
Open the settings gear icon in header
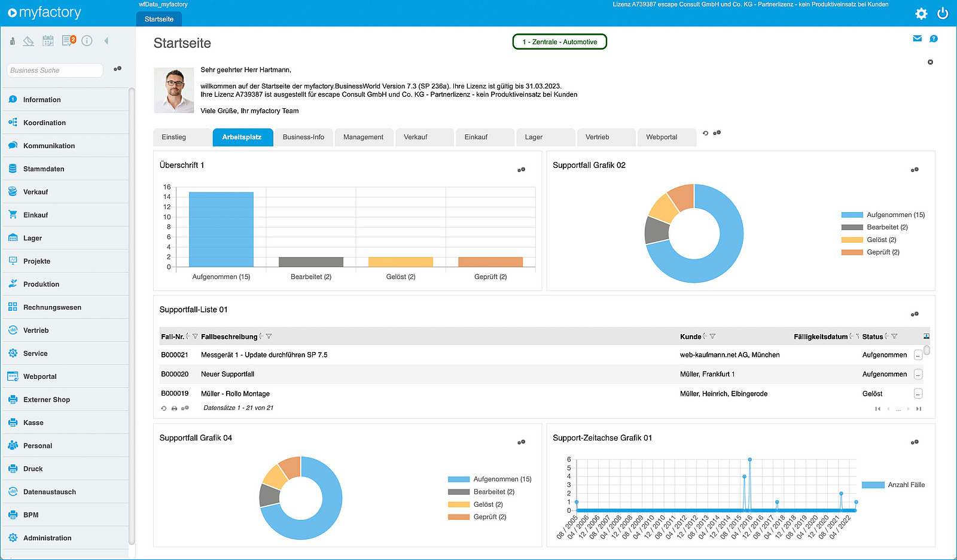tap(921, 14)
